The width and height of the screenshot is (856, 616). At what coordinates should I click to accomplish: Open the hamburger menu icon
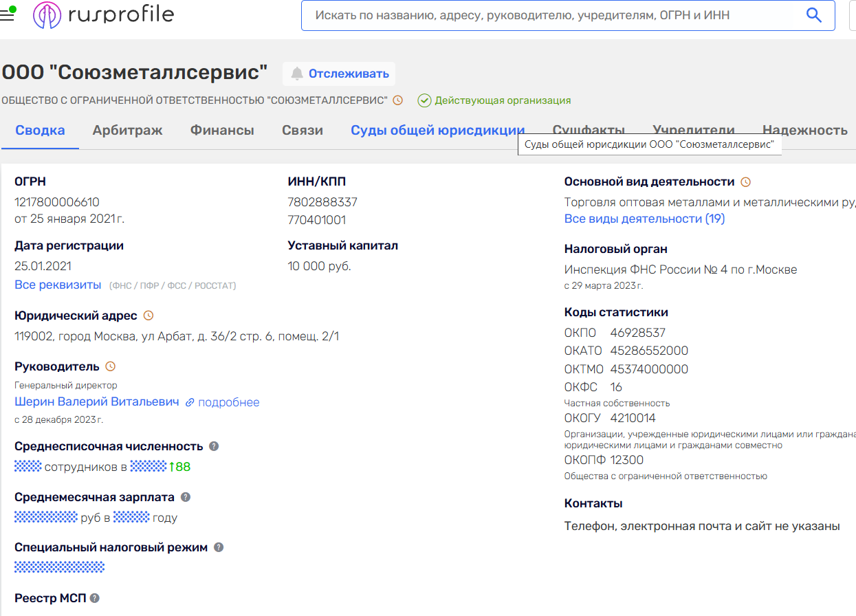[7, 14]
